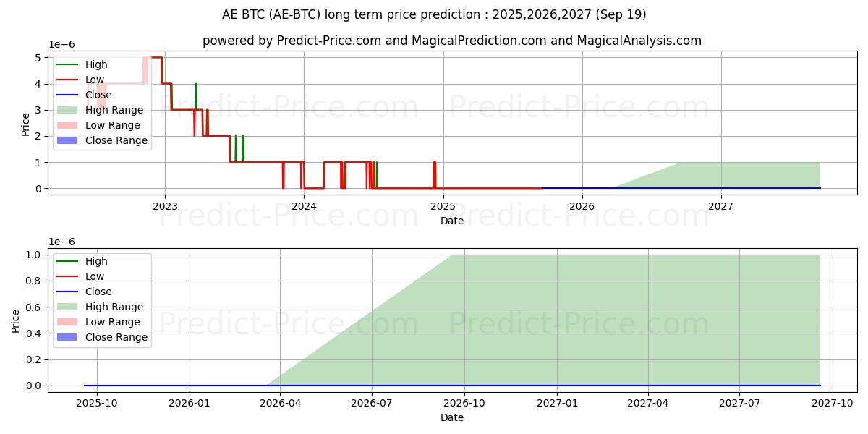This screenshot has width=868, height=434.
Task: Click the green High Range swatch in top legend
Action: [x=68, y=110]
